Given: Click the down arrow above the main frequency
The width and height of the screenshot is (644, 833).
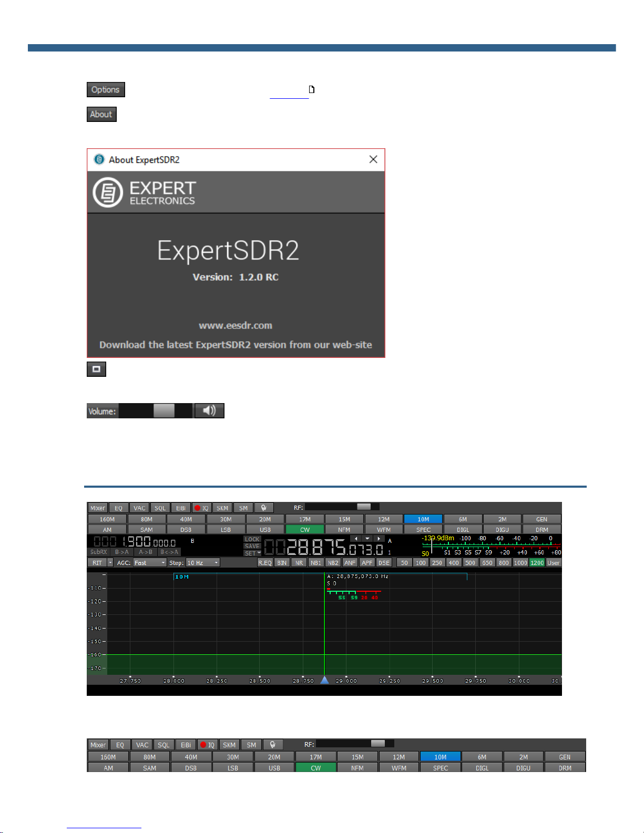Looking at the screenshot, I should coord(367,539).
